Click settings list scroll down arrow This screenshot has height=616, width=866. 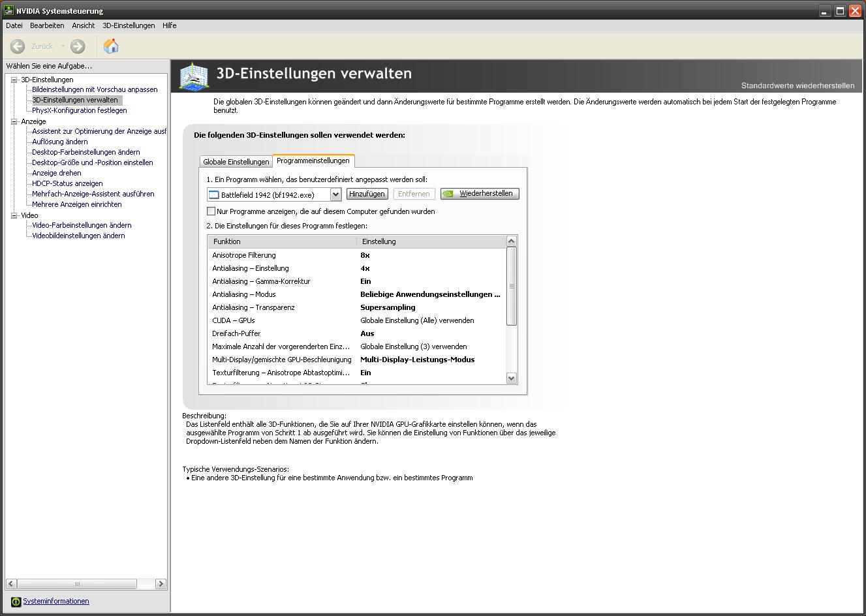pos(512,378)
